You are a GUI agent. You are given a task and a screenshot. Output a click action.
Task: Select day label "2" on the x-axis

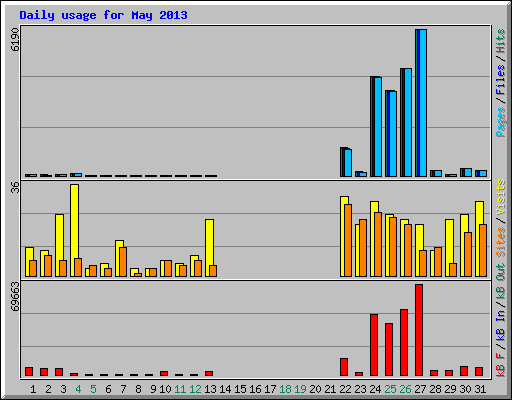(x=48, y=389)
